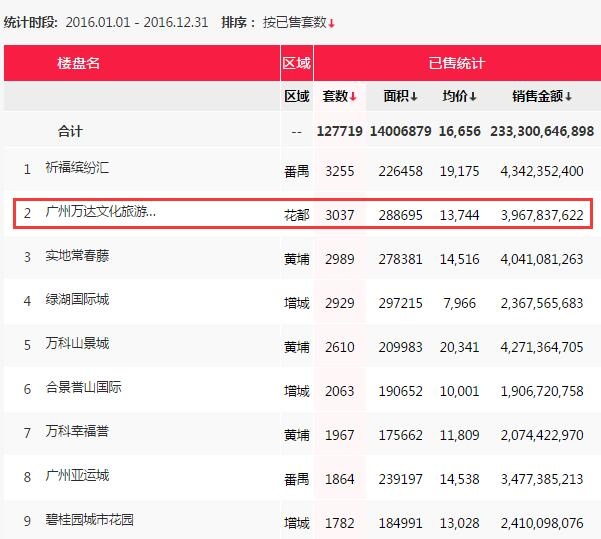Select the date range 2016.01.01 - 2016.12.31
The height and width of the screenshot is (539, 601).
[x=136, y=23]
